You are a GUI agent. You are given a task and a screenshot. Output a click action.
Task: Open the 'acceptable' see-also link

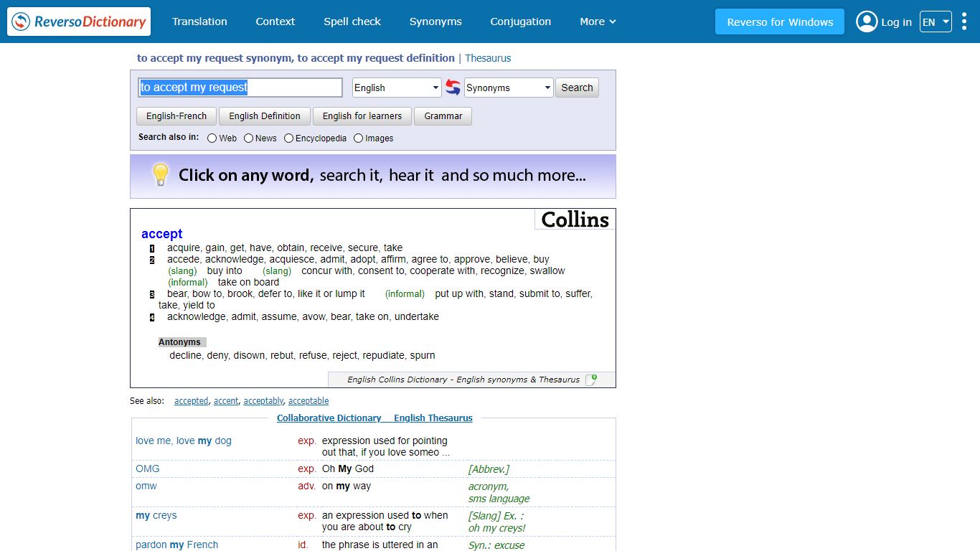tap(308, 401)
